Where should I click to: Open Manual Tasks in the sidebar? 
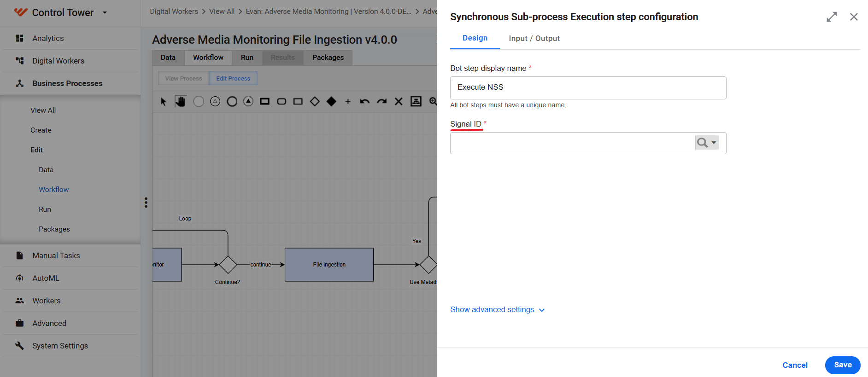pyautogui.click(x=70, y=255)
